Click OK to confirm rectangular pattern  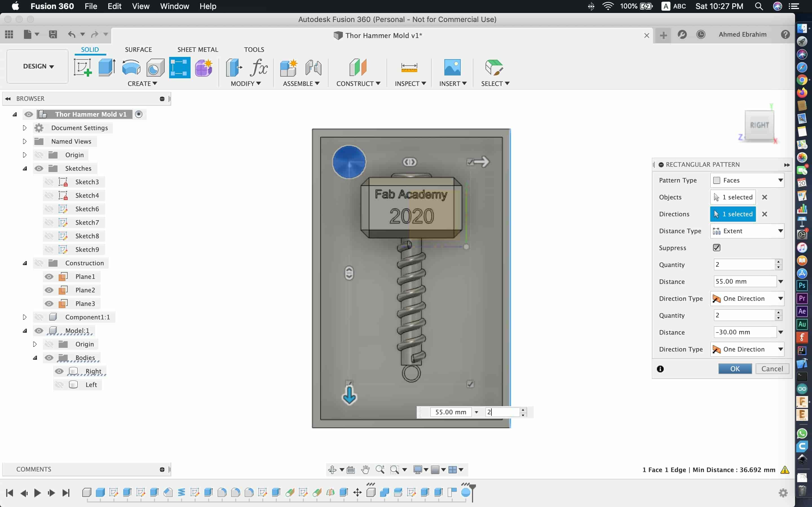(x=735, y=369)
